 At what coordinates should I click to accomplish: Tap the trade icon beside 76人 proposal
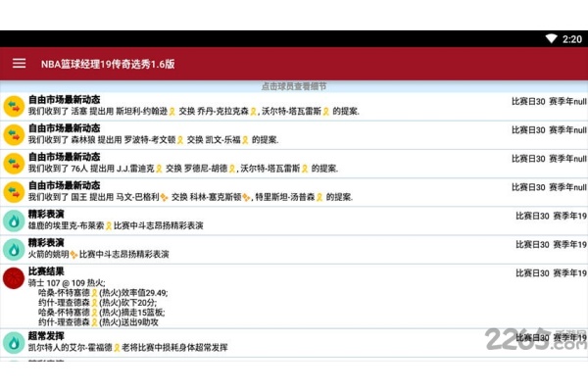click(x=14, y=164)
